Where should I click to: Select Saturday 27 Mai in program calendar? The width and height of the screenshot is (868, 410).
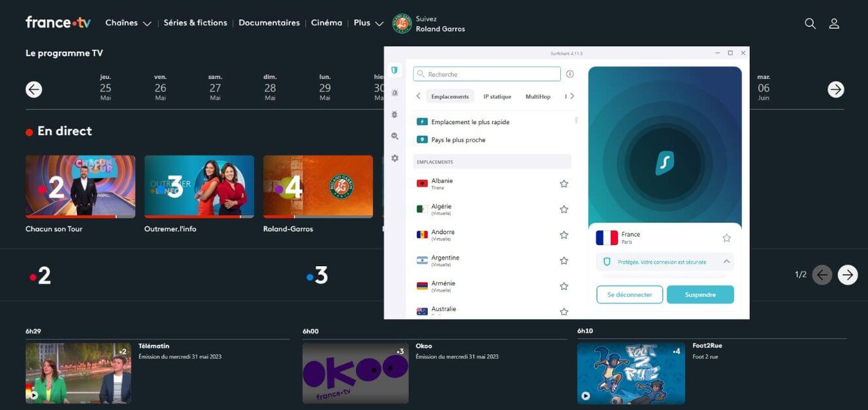point(215,87)
